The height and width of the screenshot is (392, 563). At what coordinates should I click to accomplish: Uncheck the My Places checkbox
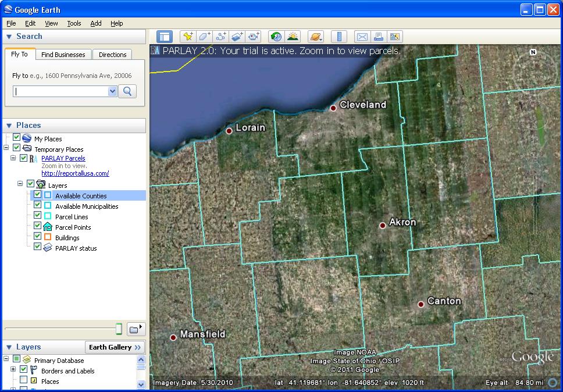click(x=16, y=137)
